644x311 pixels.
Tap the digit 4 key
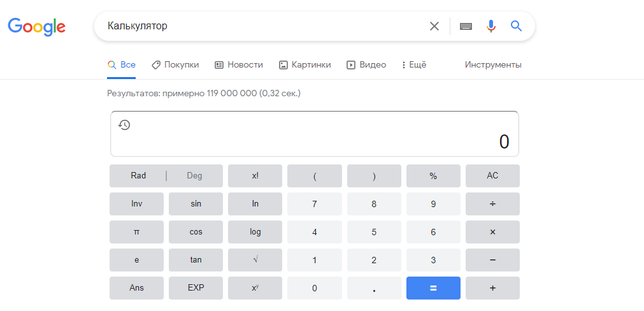click(315, 232)
